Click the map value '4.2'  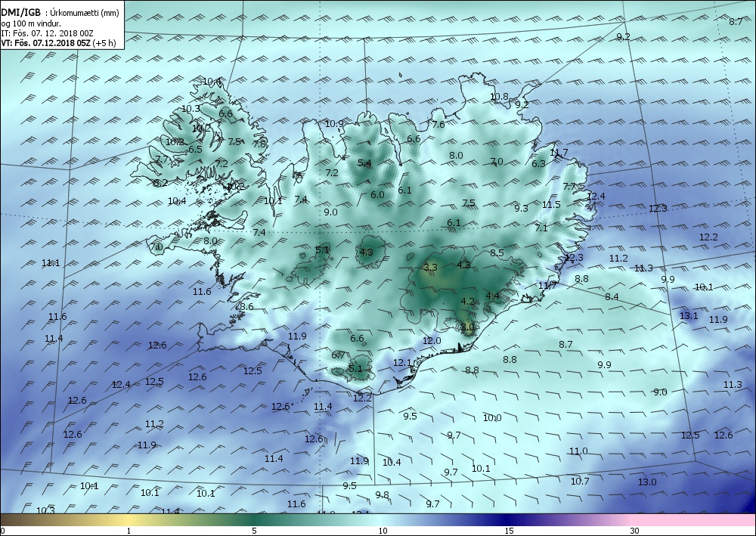pyautogui.click(x=468, y=301)
